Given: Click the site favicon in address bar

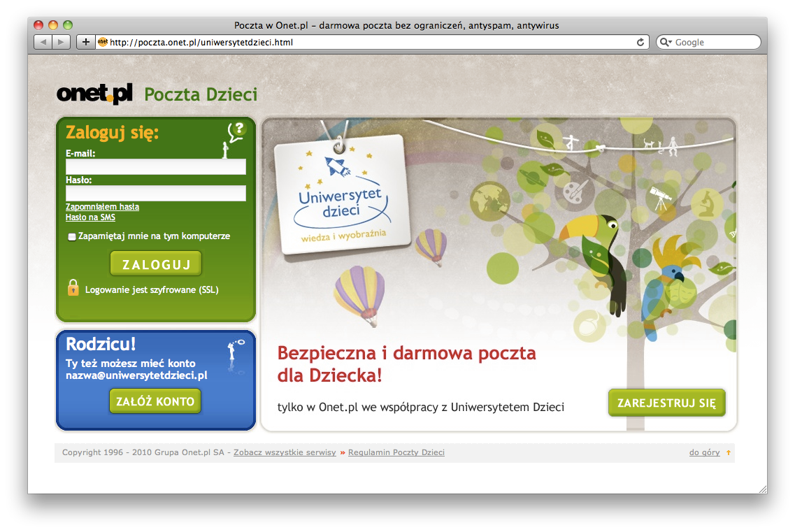Looking at the screenshot, I should click(x=102, y=42).
